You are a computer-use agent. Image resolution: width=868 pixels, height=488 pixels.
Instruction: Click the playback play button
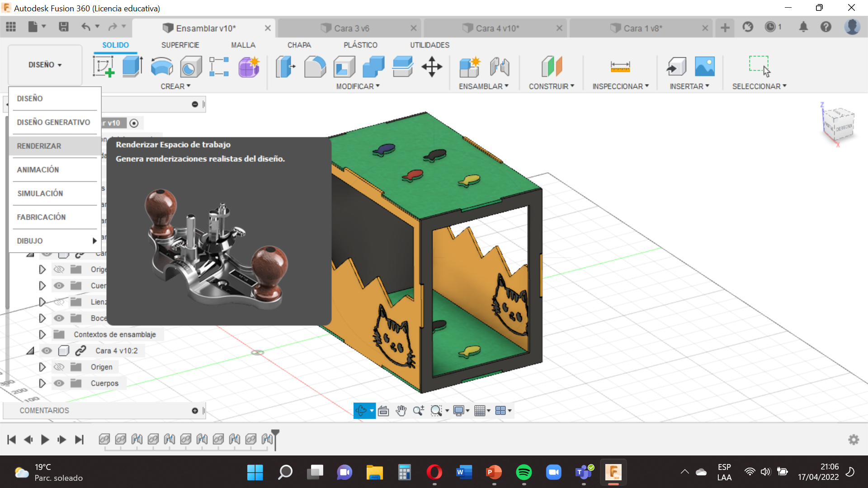click(x=45, y=439)
